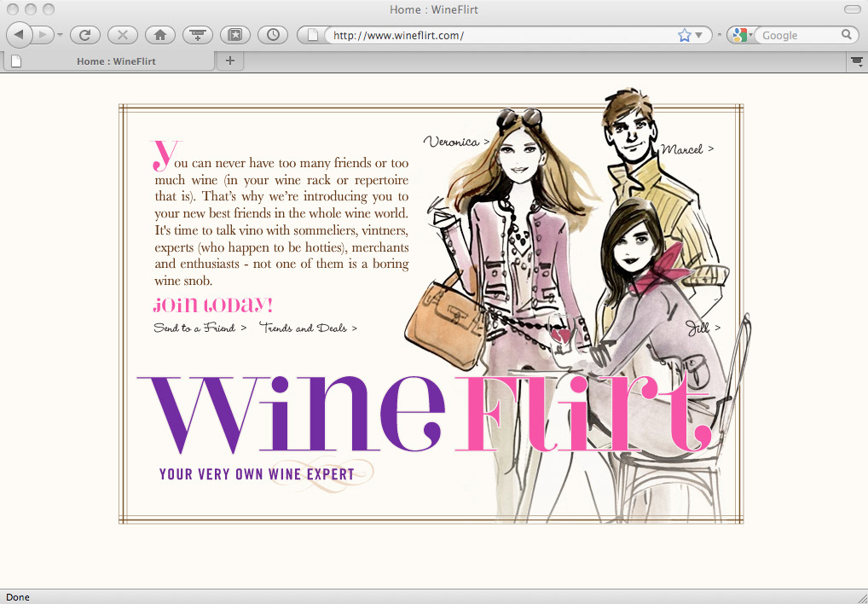The width and height of the screenshot is (868, 604).
Task: Open the list all tabs button
Action: [856, 61]
